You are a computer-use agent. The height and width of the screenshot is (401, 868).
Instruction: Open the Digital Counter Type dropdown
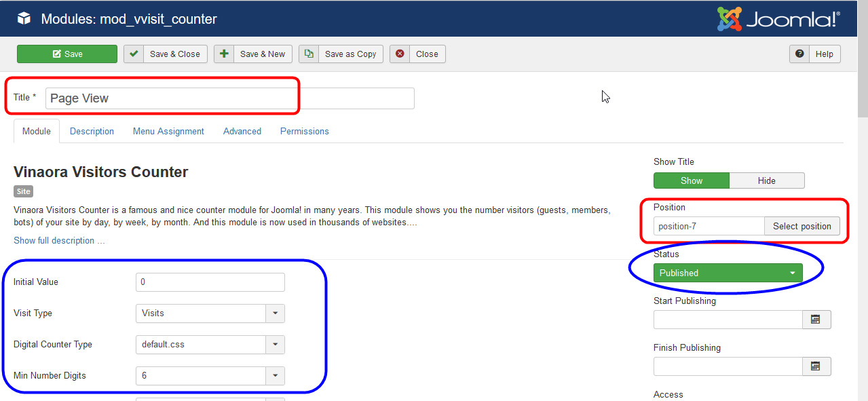276,344
